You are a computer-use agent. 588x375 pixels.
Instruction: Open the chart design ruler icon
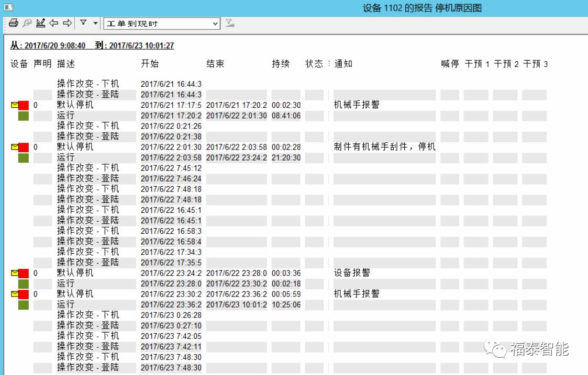coord(40,23)
